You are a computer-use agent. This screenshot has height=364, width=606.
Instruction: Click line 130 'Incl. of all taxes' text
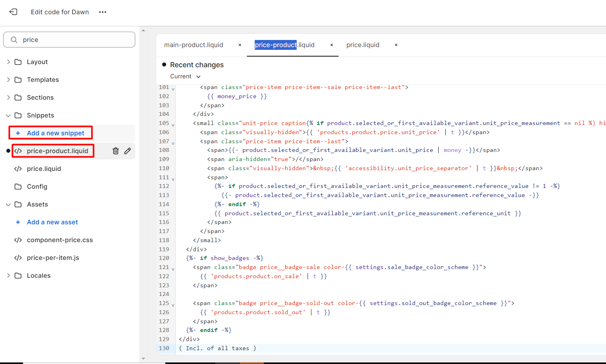[218, 348]
